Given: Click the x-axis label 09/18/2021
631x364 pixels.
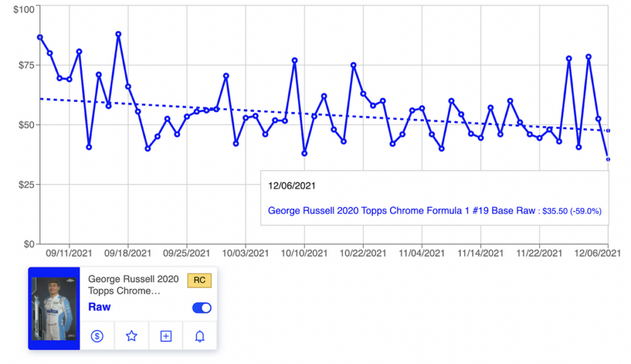Looking at the screenshot, I should pos(128,253).
